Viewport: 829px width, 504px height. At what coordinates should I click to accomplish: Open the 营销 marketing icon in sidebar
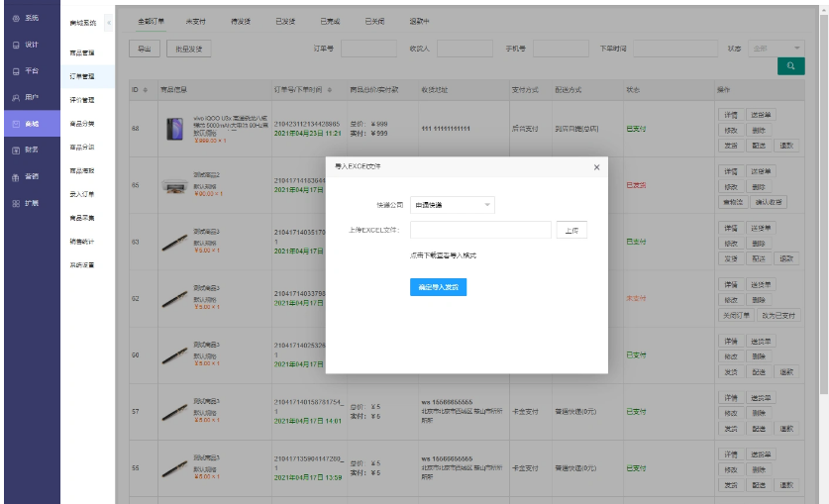[16, 176]
